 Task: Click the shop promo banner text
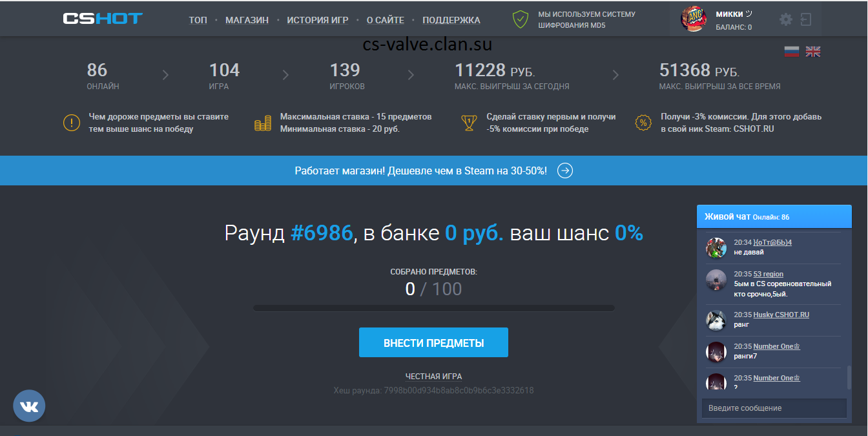421,171
